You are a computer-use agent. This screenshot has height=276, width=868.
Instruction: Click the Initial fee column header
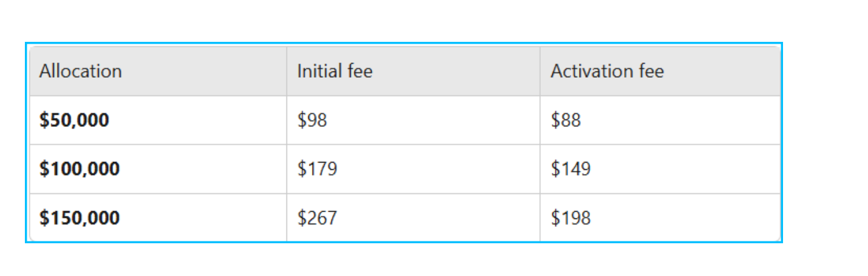[413, 71]
